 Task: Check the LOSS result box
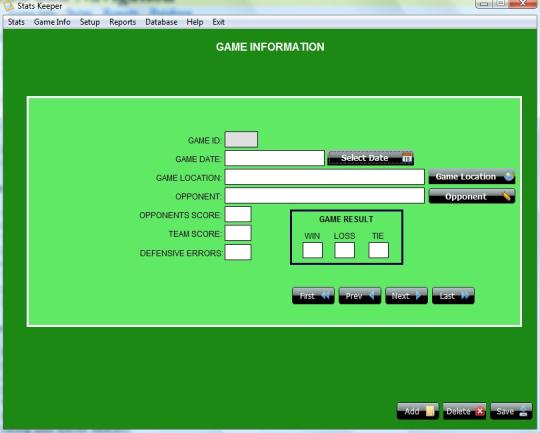(344, 250)
